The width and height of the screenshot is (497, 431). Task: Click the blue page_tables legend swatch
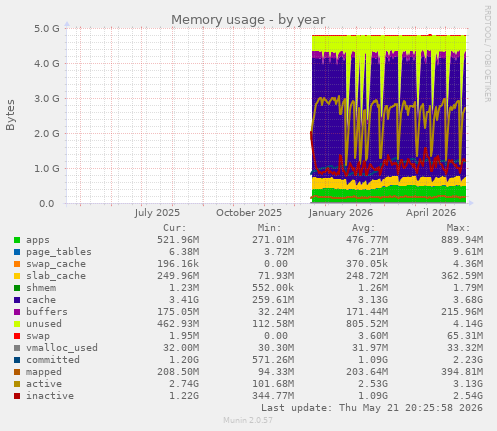pos(17,252)
